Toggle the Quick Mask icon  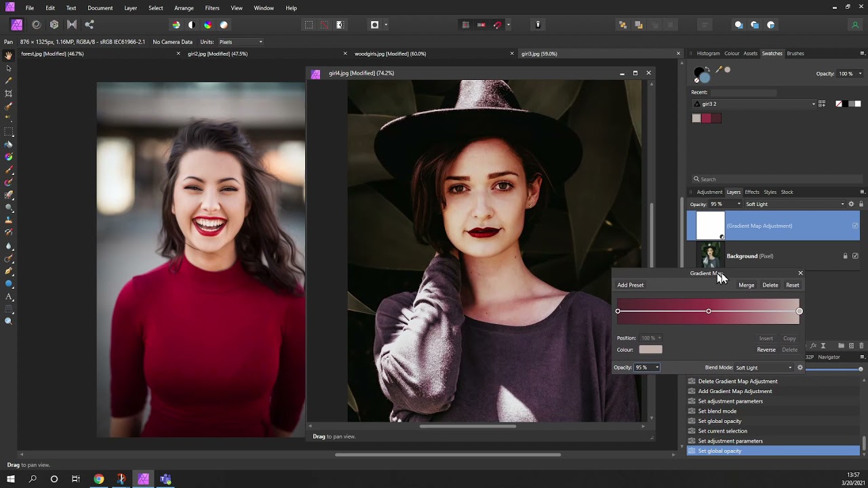coord(374,25)
